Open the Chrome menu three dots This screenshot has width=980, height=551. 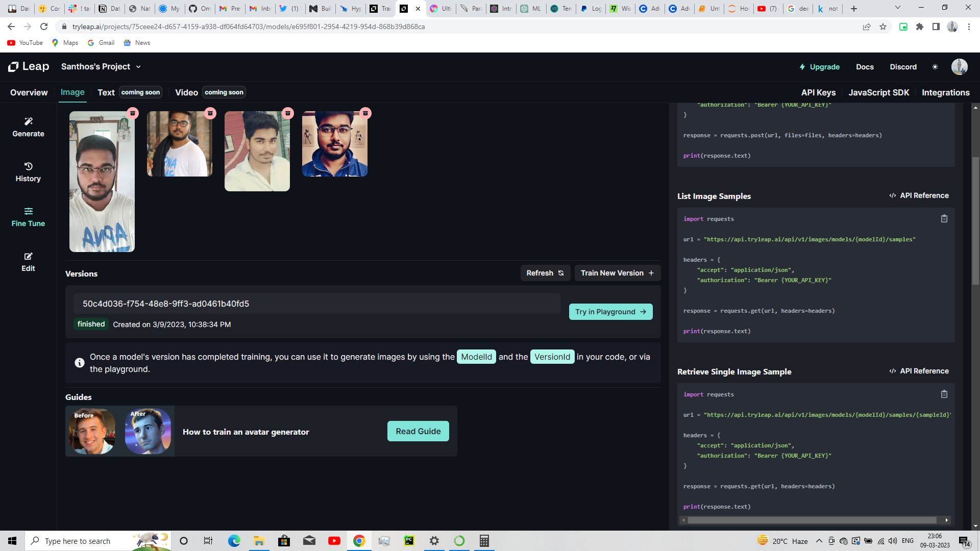969,27
